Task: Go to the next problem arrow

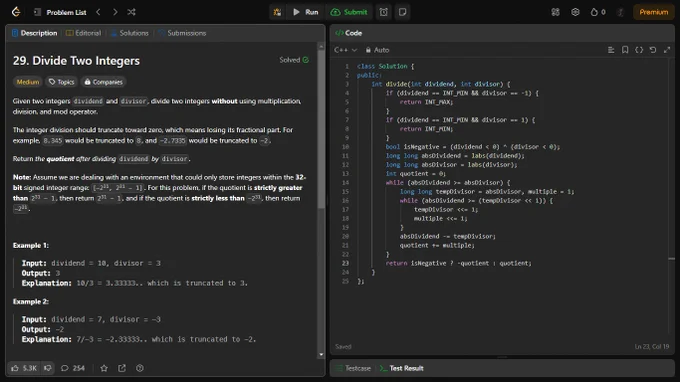Action: 115,12
